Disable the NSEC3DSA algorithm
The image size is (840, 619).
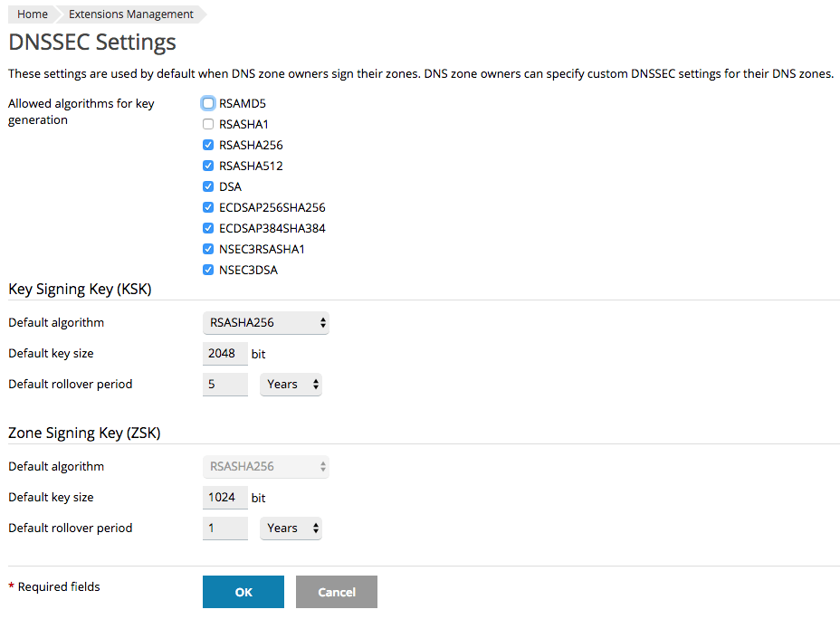[x=207, y=270]
